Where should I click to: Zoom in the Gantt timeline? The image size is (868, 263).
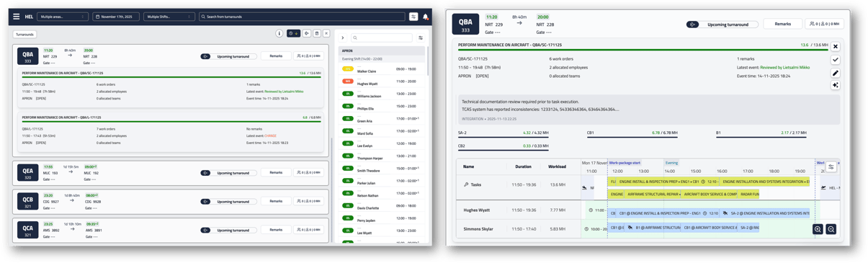[818, 229]
